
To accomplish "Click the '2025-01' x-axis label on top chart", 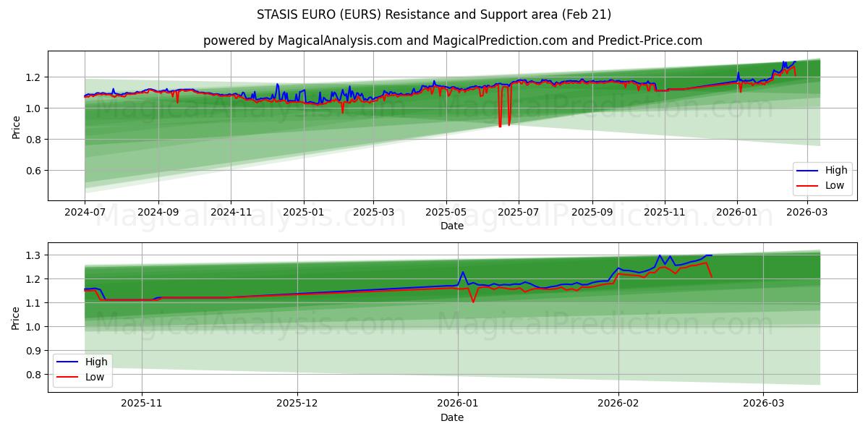I will point(303,213).
